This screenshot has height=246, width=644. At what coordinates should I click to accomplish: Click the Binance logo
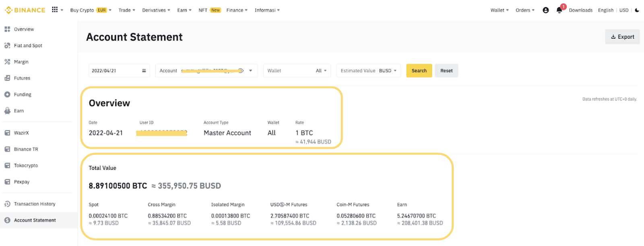click(25, 10)
